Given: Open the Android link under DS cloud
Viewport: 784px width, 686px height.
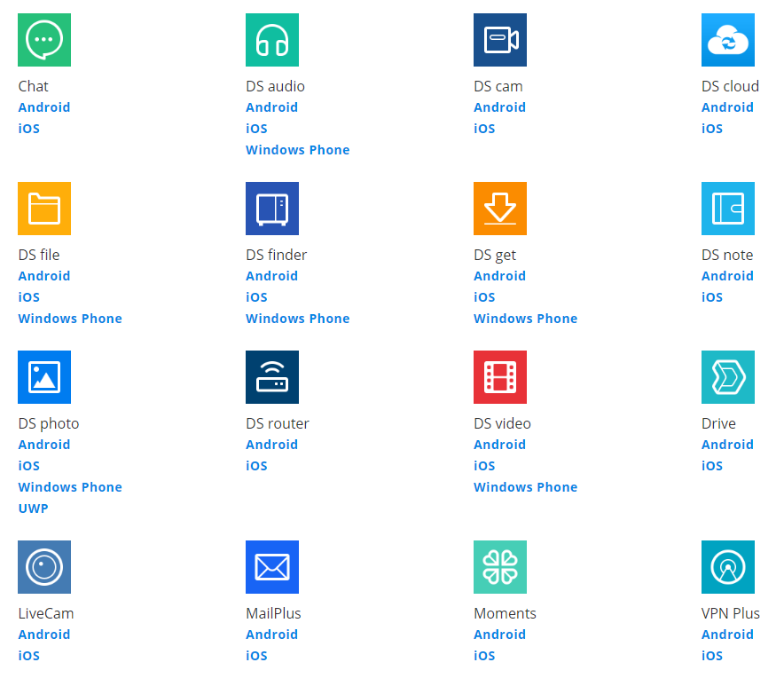Looking at the screenshot, I should (727, 107).
